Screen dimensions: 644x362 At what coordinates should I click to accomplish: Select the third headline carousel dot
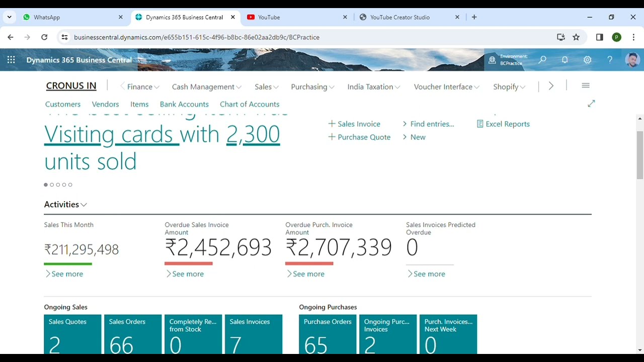(58, 185)
